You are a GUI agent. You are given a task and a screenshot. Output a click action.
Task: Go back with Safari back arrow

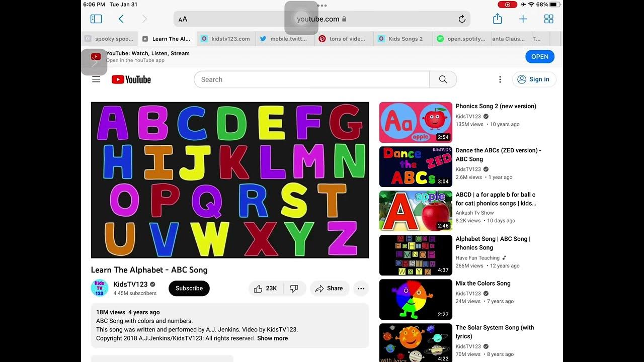(121, 19)
